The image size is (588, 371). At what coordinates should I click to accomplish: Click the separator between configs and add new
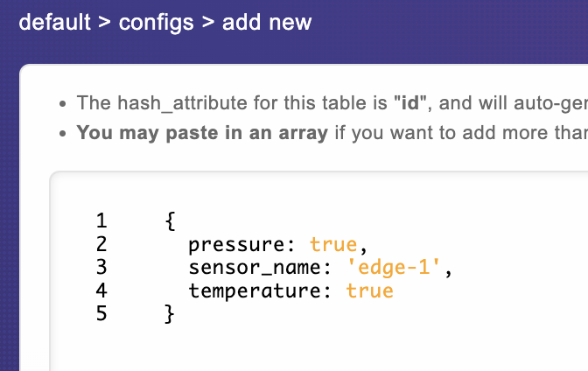(x=208, y=21)
